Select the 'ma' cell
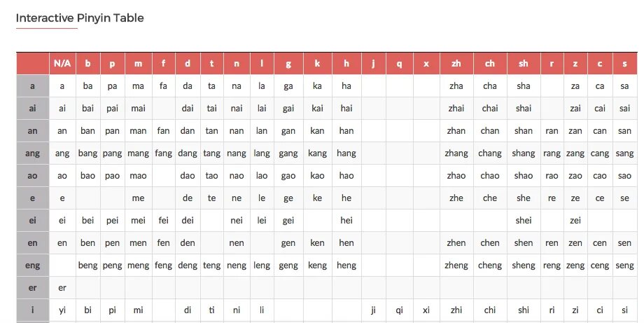Image resolution: width=644 pixels, height=323 pixels. coord(139,86)
